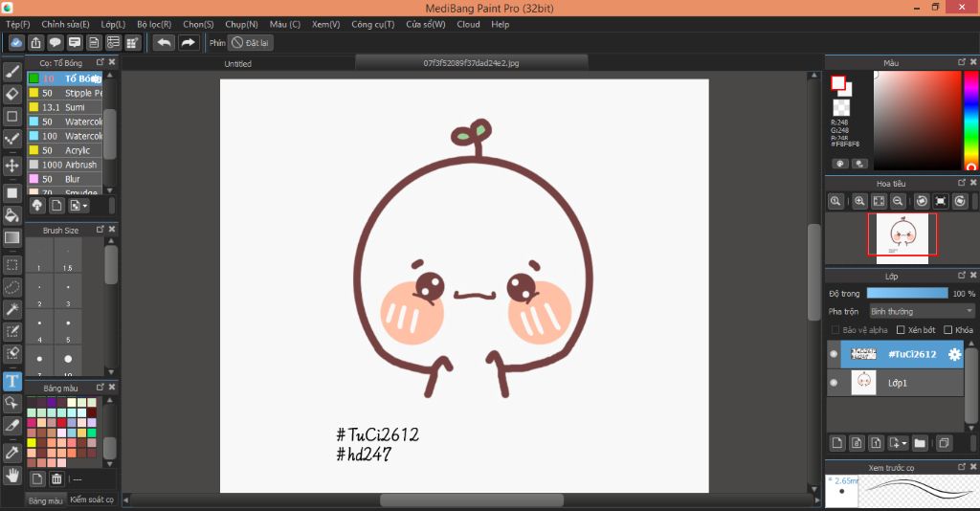
Task: Open the Cloud menu
Action: 468,24
